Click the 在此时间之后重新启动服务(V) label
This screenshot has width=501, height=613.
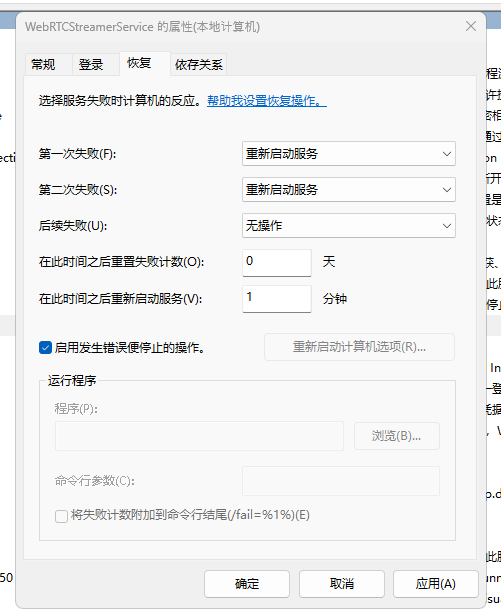click(x=120, y=299)
